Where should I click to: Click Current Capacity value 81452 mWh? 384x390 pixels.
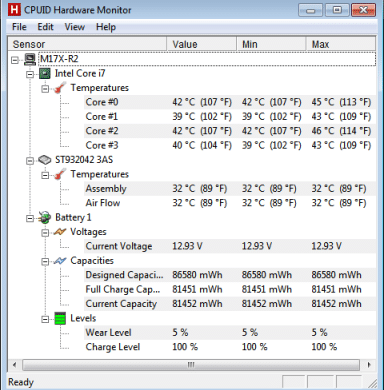point(197,304)
